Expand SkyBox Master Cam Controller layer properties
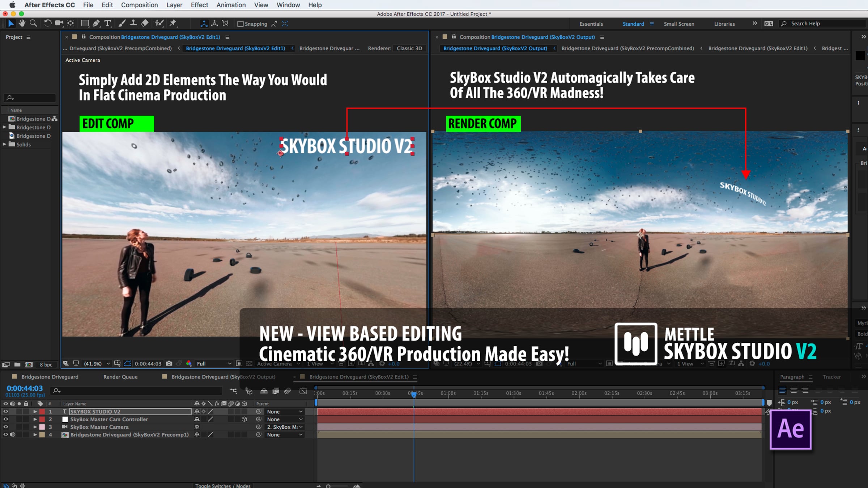868x488 pixels. (x=35, y=419)
